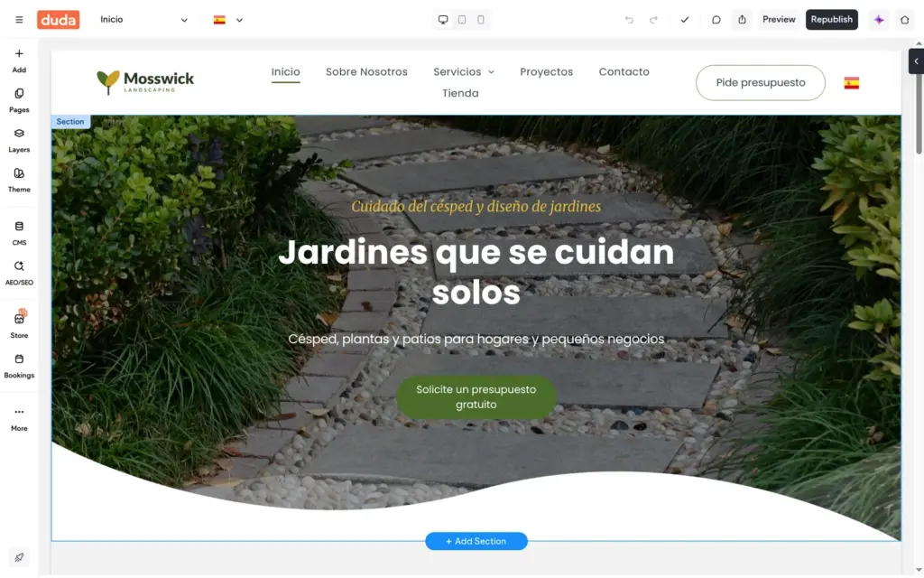924x578 pixels.
Task: Select the Sobre Nosotros nav item
Action: click(x=366, y=72)
